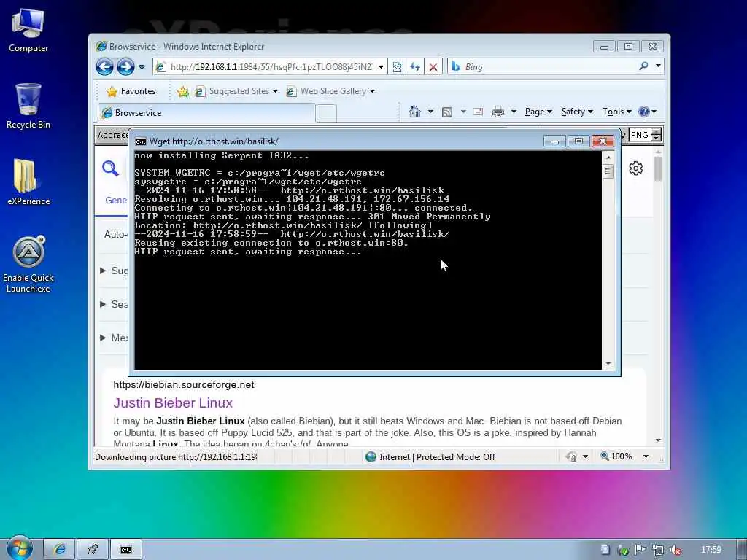Click the console scrollbar thumb
The image size is (747, 560).
(x=608, y=171)
